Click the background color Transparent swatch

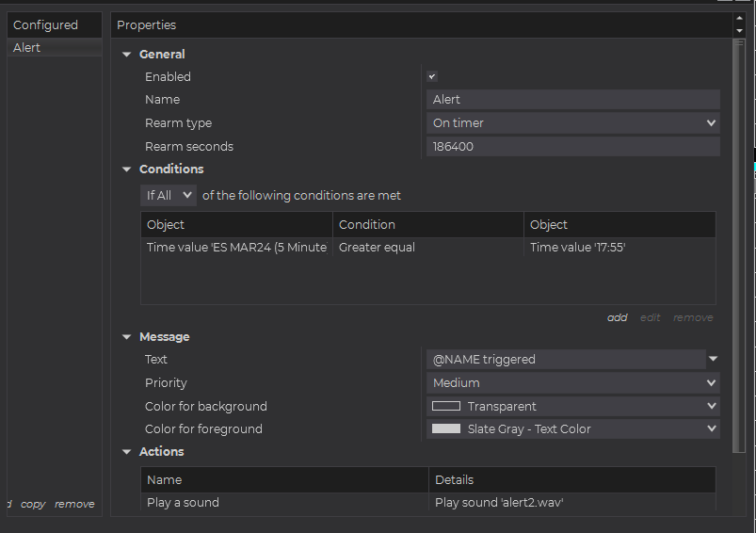[446, 407]
